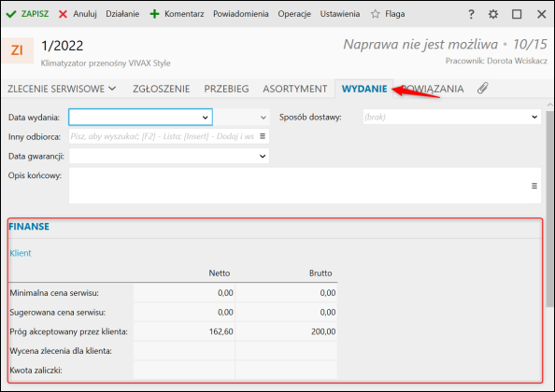Expand the Data gwarancji dropdown
The height and width of the screenshot is (392, 555).
(x=263, y=156)
